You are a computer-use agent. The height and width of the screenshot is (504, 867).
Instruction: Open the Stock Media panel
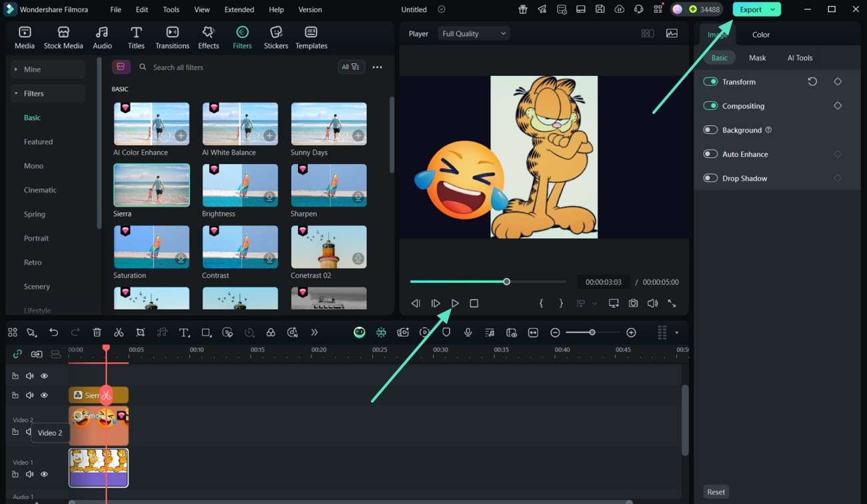click(63, 38)
